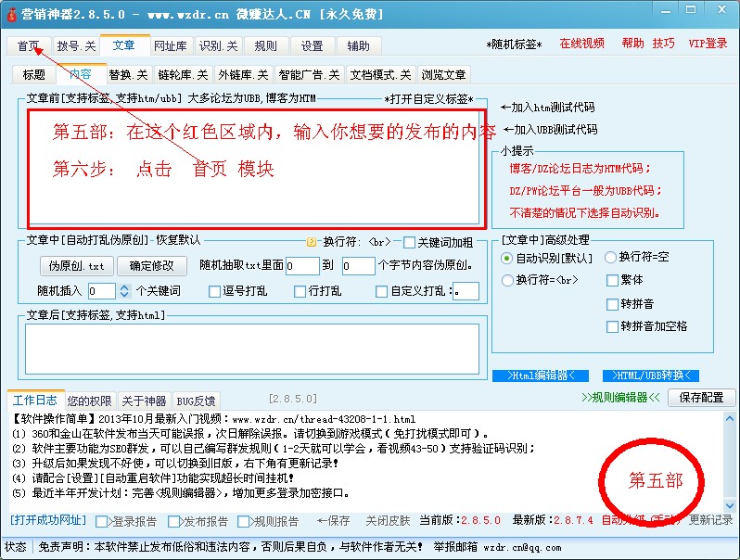Focus the 随机插入 keyword count field
The image size is (740, 560).
pos(101,291)
